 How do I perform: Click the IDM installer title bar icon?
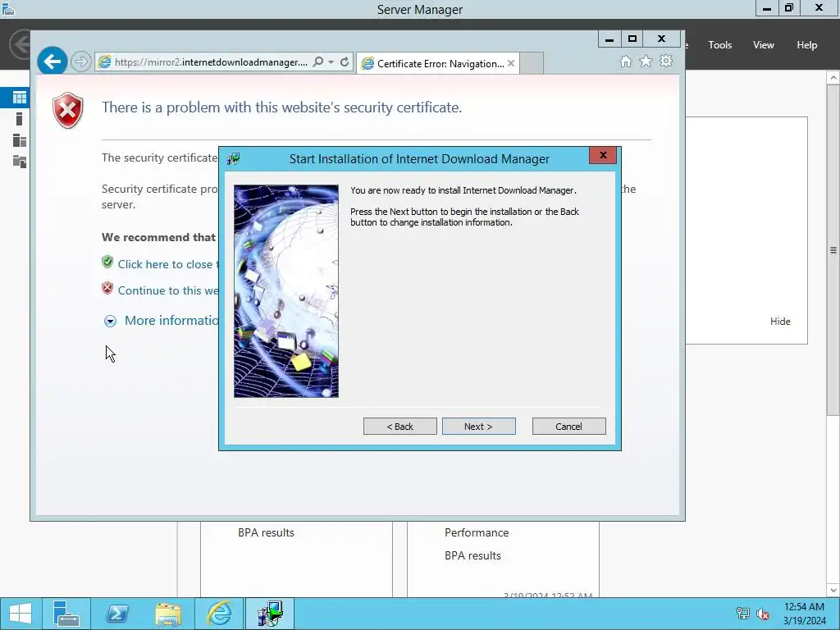click(233, 158)
